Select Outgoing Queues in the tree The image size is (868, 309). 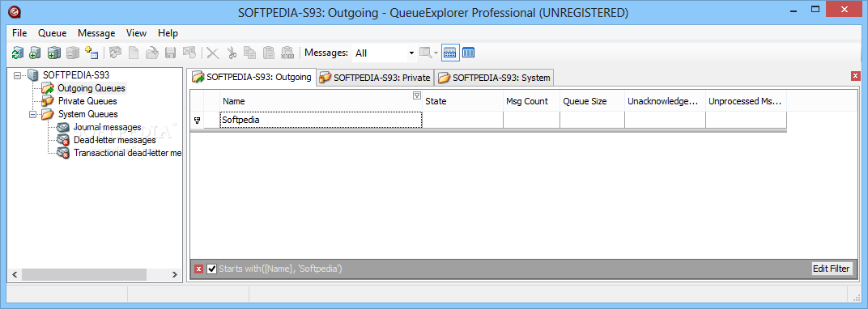tap(91, 88)
